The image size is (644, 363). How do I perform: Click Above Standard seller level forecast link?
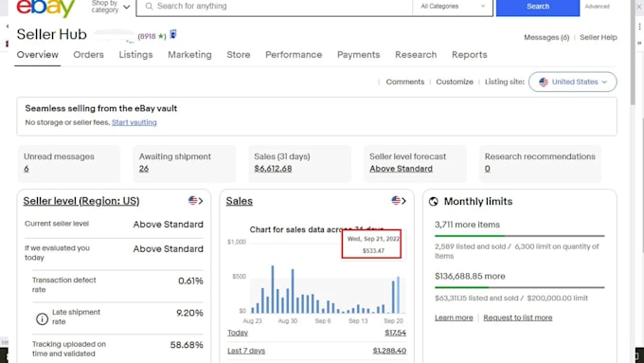pos(401,169)
